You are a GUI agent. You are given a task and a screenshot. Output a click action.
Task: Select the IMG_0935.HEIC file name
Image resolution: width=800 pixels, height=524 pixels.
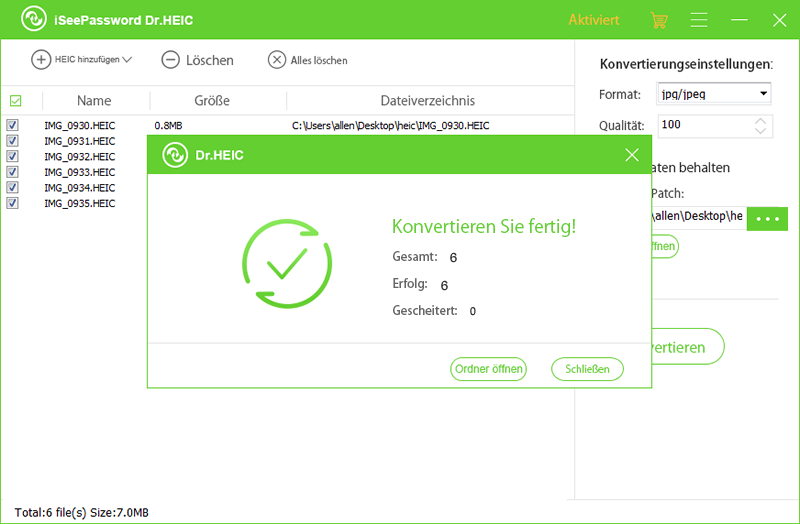(x=80, y=203)
